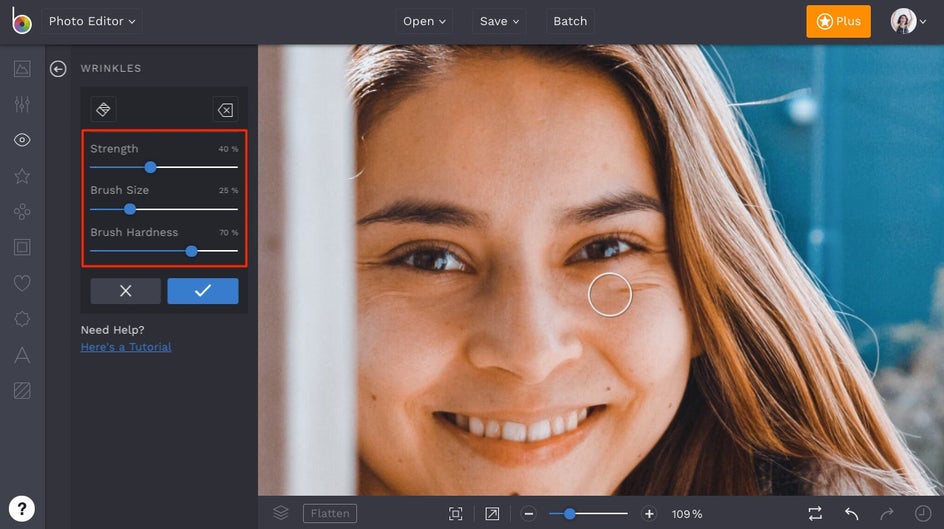Open the Open menu

(425, 21)
